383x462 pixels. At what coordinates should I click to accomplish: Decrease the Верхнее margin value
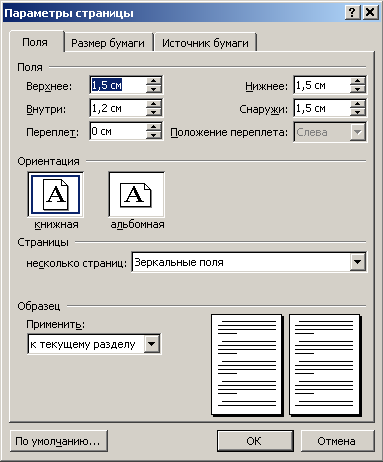point(154,89)
